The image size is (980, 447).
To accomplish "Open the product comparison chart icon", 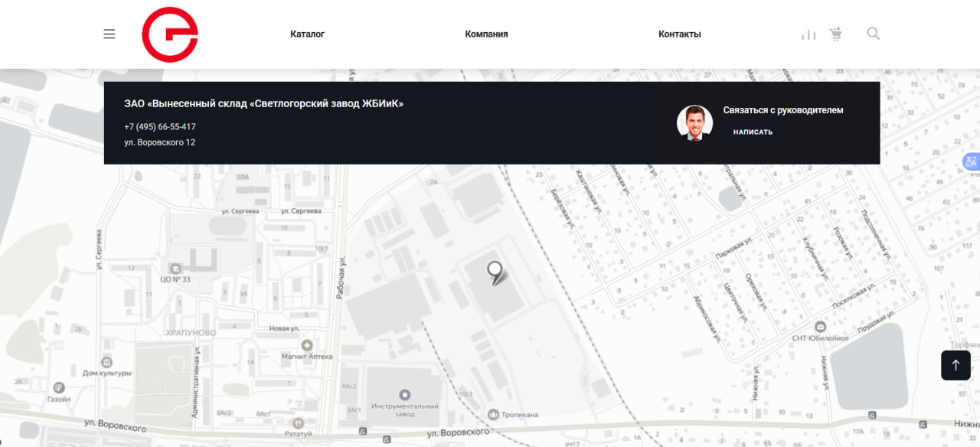I will (808, 34).
